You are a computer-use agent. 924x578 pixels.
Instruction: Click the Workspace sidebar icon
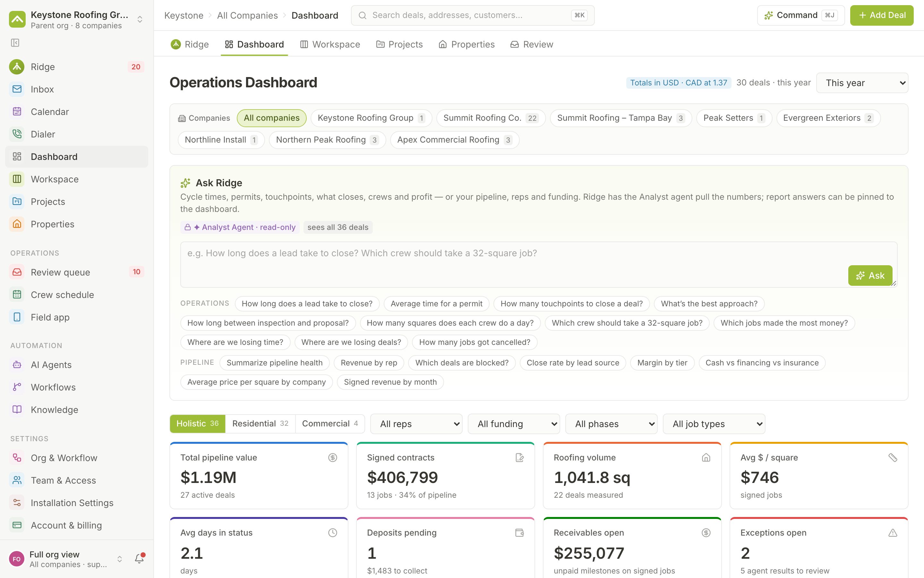[17, 179]
